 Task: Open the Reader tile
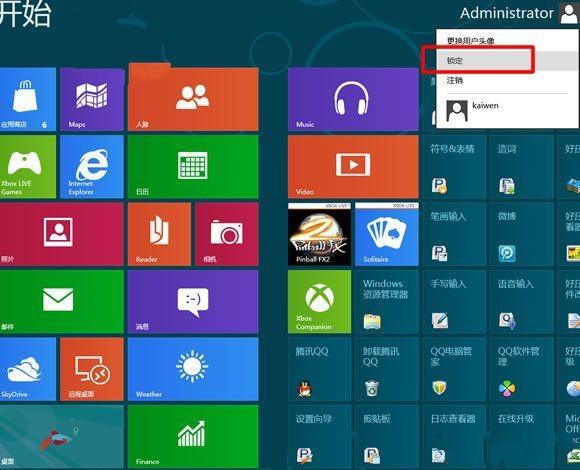(159, 234)
